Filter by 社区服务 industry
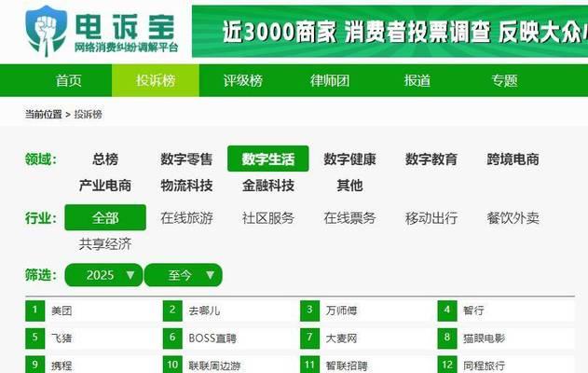588x373 pixels. click(268, 218)
